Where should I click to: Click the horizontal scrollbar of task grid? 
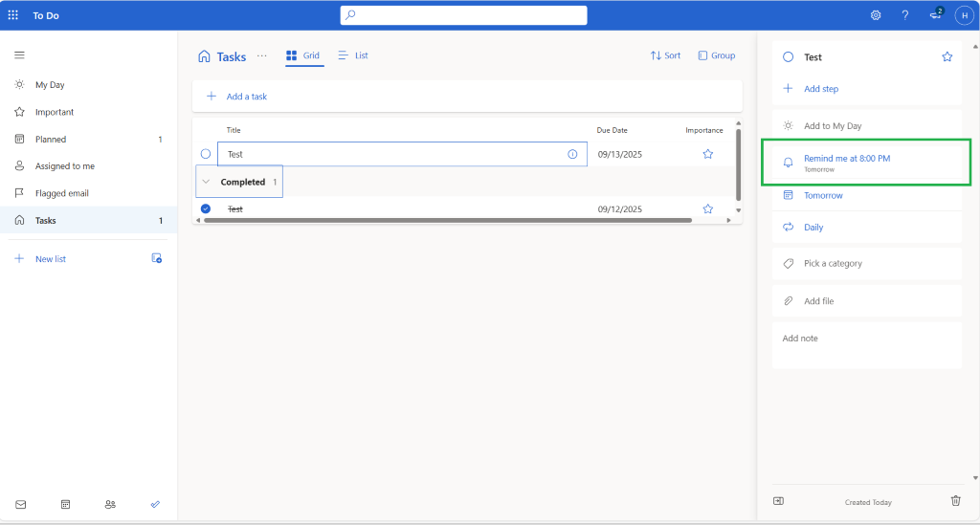pyautogui.click(x=448, y=220)
